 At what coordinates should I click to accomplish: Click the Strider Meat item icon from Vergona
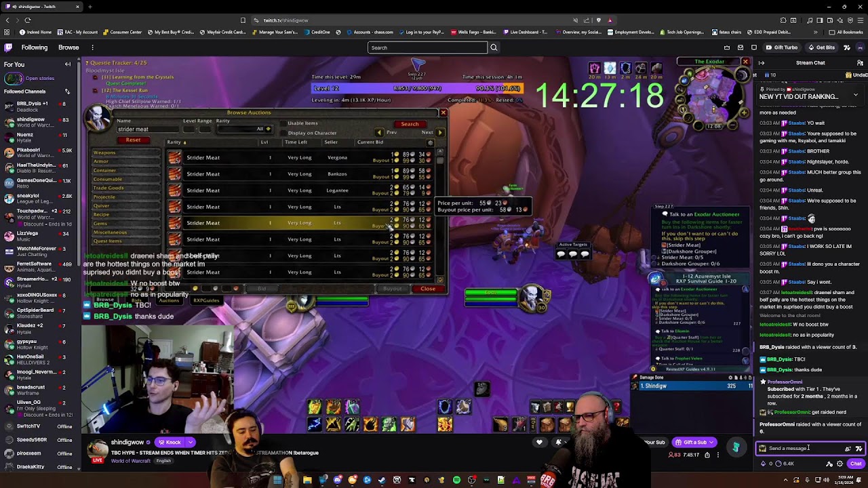(175, 157)
